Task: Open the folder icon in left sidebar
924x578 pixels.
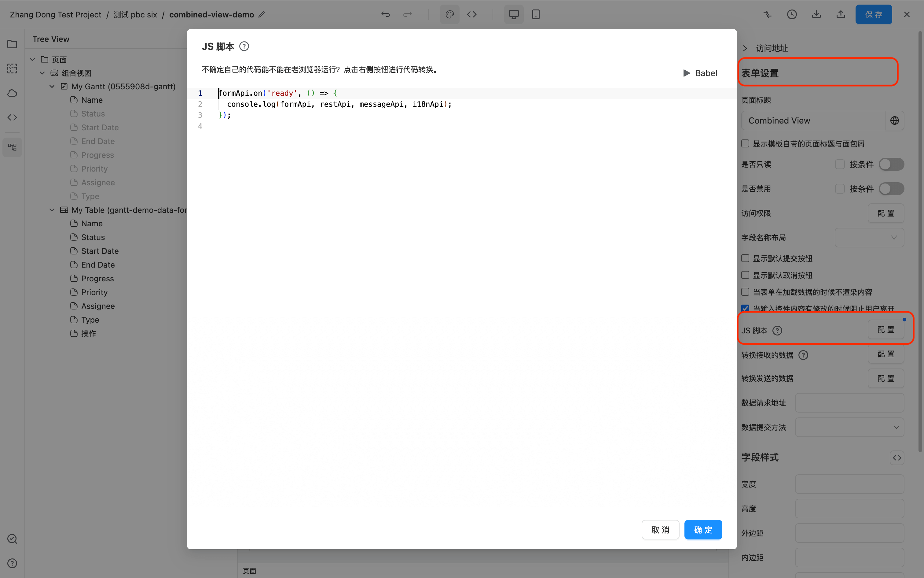Action: (x=12, y=44)
